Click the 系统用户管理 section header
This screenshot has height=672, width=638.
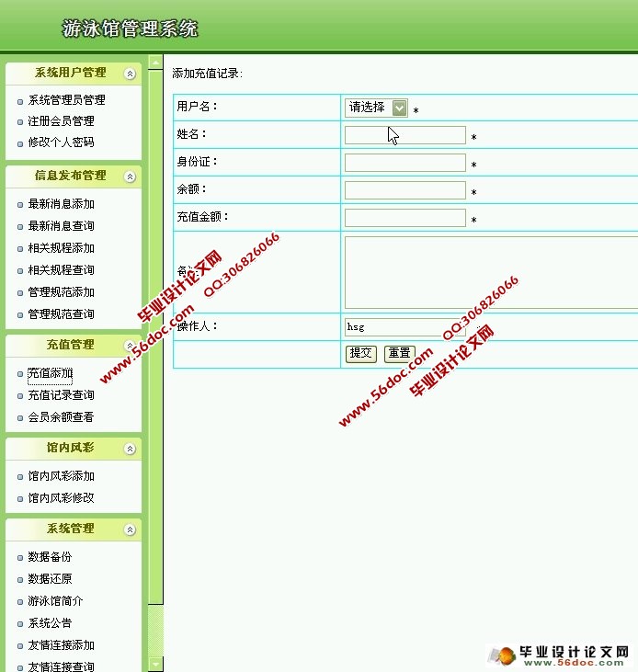click(x=74, y=74)
